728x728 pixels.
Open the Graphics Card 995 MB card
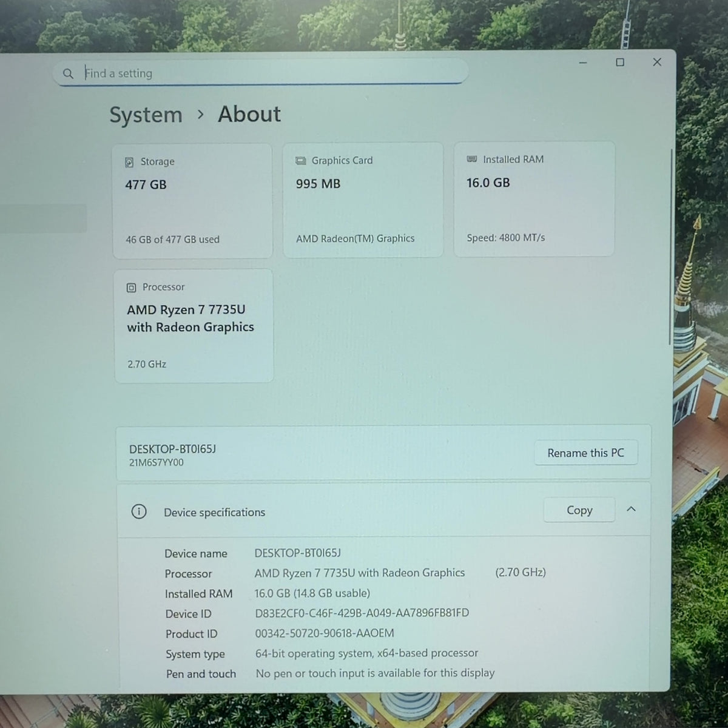[363, 200]
